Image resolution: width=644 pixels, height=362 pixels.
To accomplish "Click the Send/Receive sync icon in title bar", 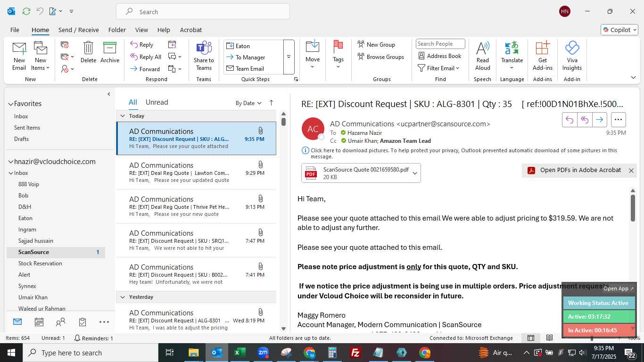I will point(26,11).
